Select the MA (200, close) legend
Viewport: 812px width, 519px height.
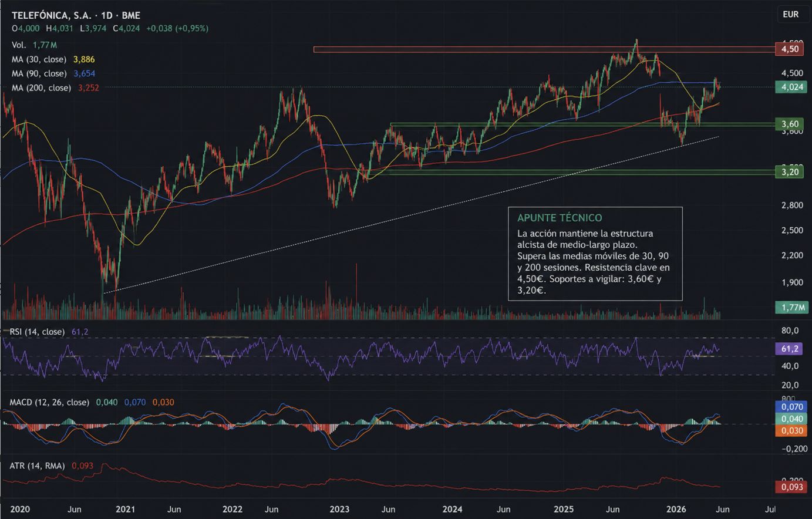41,87
